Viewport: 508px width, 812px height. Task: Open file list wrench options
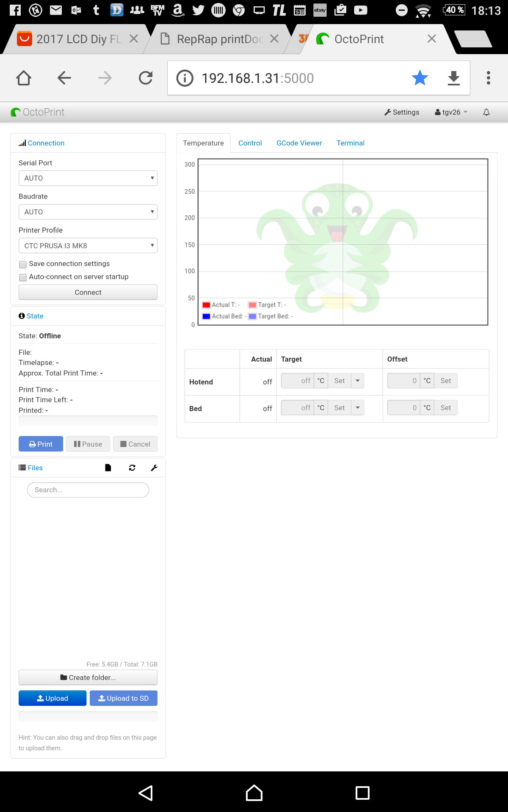click(x=154, y=468)
